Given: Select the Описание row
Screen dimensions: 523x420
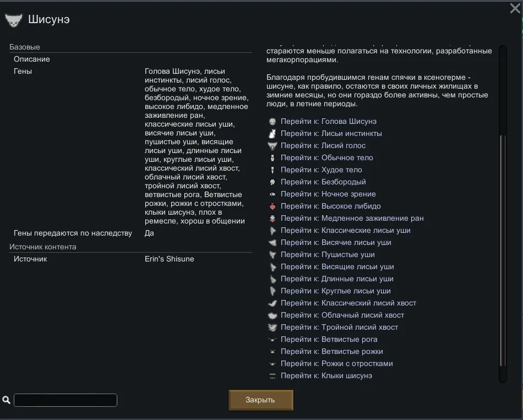Looking at the screenshot, I should click(x=32, y=59).
